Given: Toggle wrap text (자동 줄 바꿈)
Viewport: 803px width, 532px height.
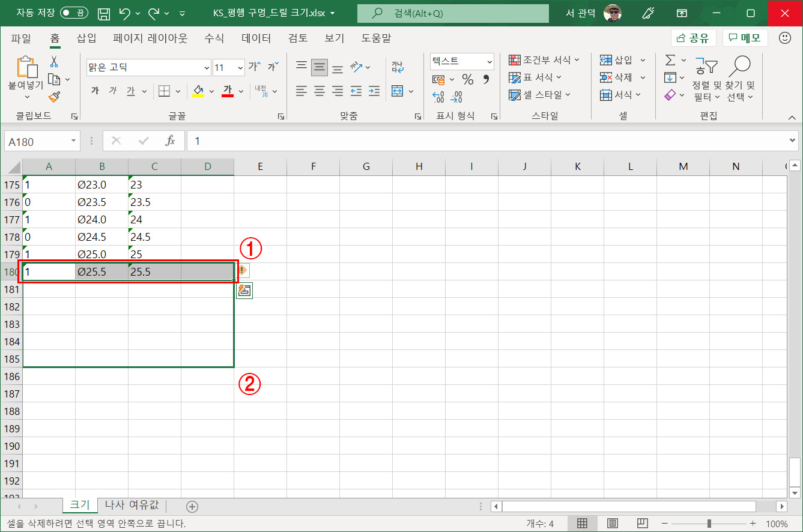Looking at the screenshot, I should point(397,66).
